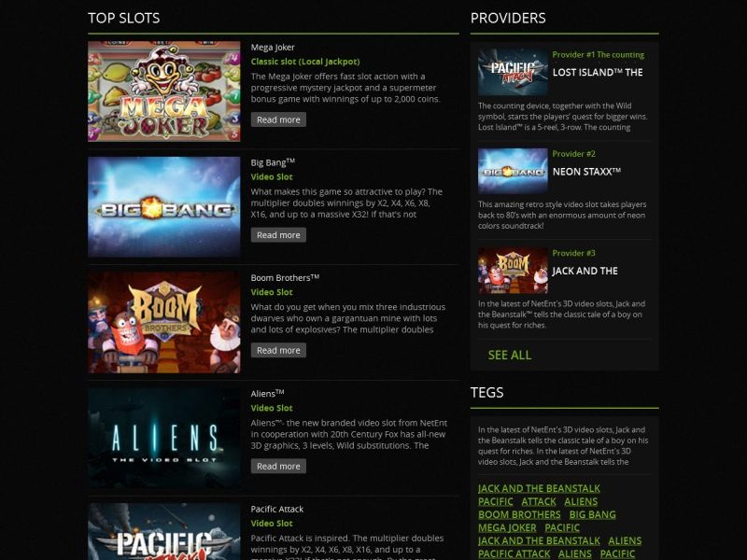Select the ATTACK tag link
This screenshot has width=747, height=560.
coord(539,501)
